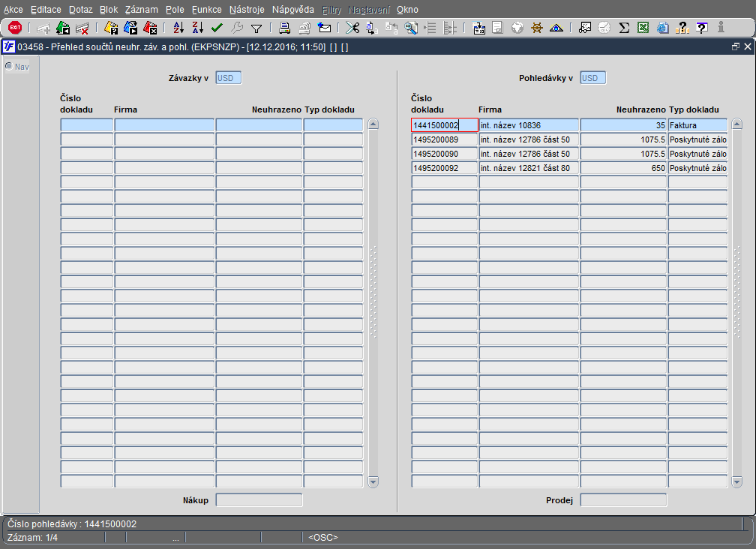The width and height of the screenshot is (756, 549).
Task: Open the Funkce menu
Action: (207, 10)
